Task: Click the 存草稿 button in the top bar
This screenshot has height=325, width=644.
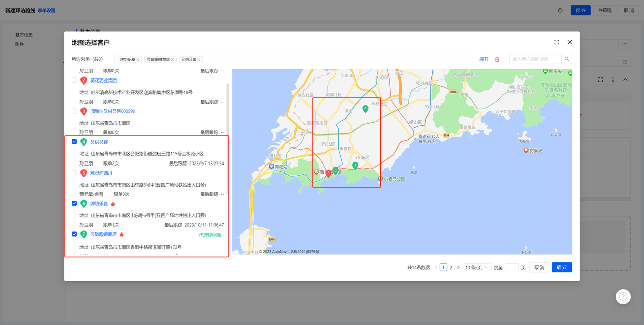Action: tap(605, 10)
